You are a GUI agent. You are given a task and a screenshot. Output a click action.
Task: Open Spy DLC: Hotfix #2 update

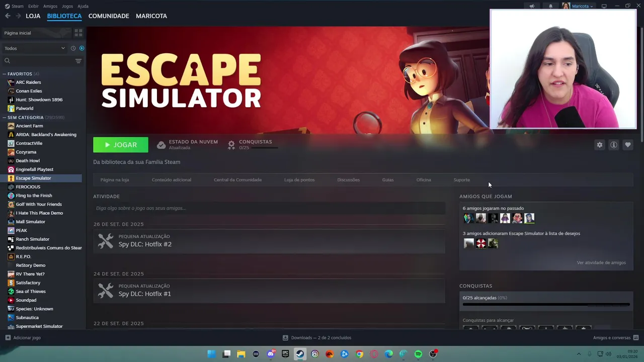[x=269, y=241]
